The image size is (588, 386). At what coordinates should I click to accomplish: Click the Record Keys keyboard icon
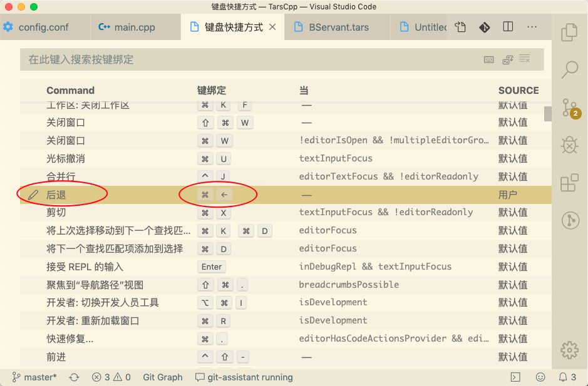488,58
